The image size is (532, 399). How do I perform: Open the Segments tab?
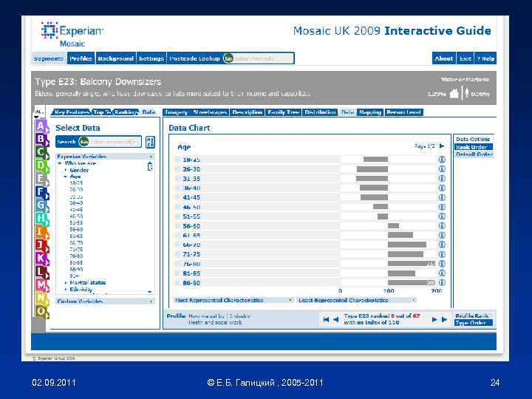pos(49,58)
